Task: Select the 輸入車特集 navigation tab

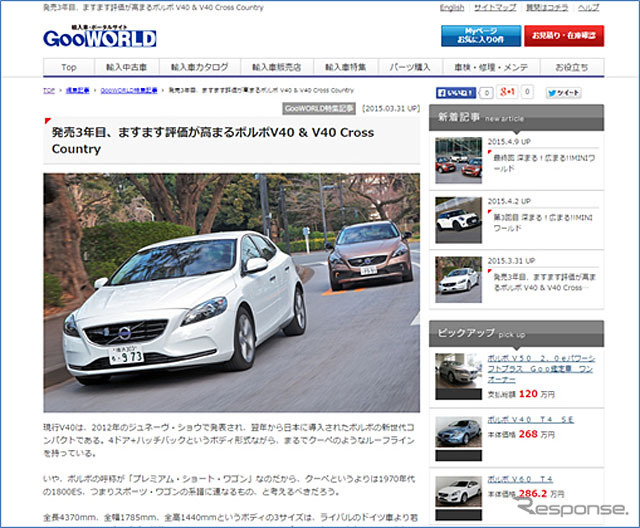Action: [346, 67]
